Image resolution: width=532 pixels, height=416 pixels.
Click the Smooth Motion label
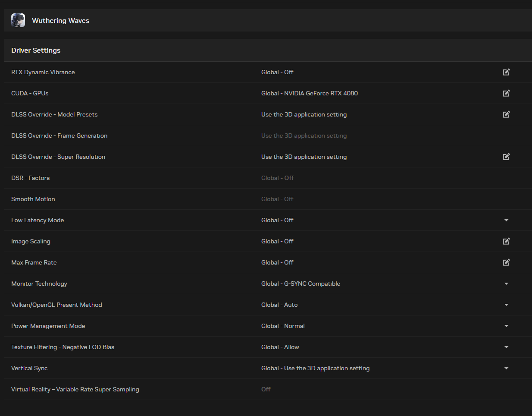[33, 199]
